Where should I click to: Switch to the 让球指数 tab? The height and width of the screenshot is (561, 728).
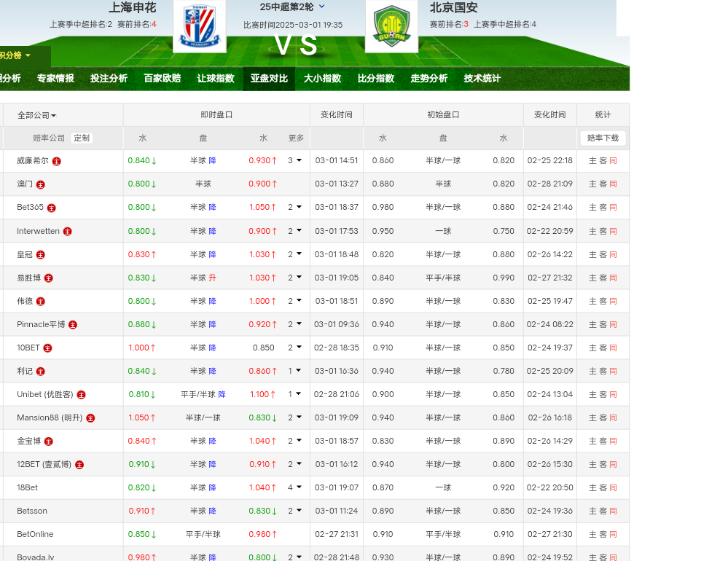[x=216, y=79]
